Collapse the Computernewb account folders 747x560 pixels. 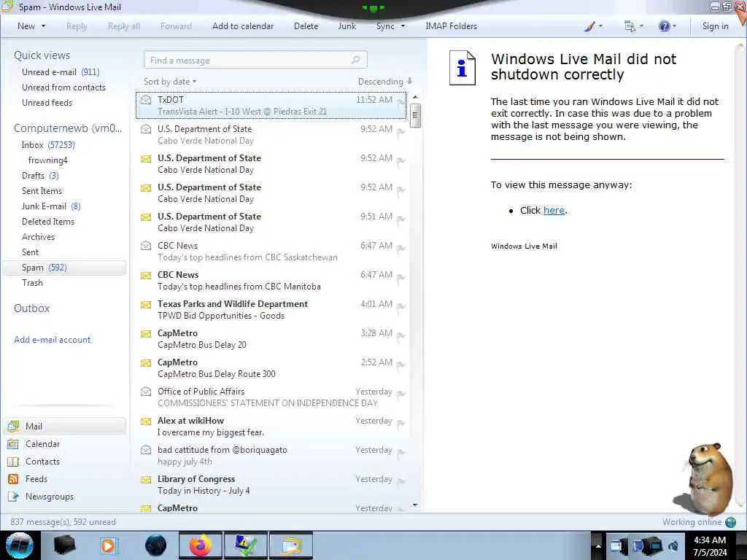pos(68,128)
